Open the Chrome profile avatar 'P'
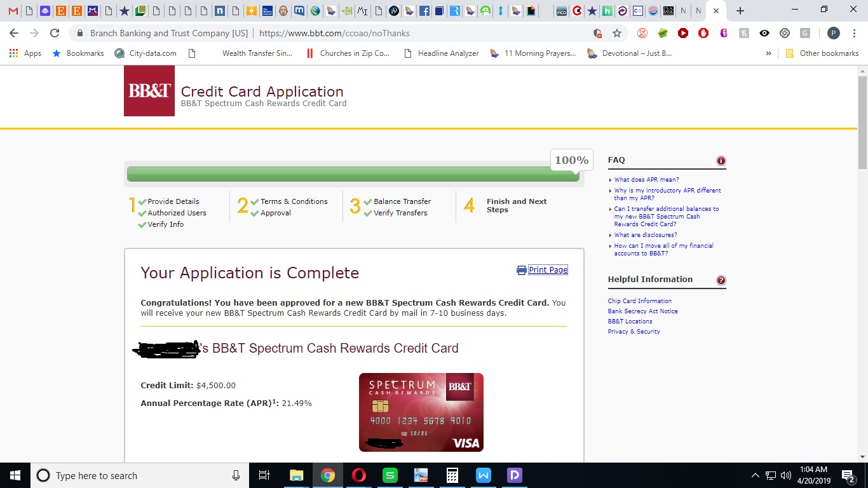The height and width of the screenshot is (488, 868). pyautogui.click(x=834, y=33)
